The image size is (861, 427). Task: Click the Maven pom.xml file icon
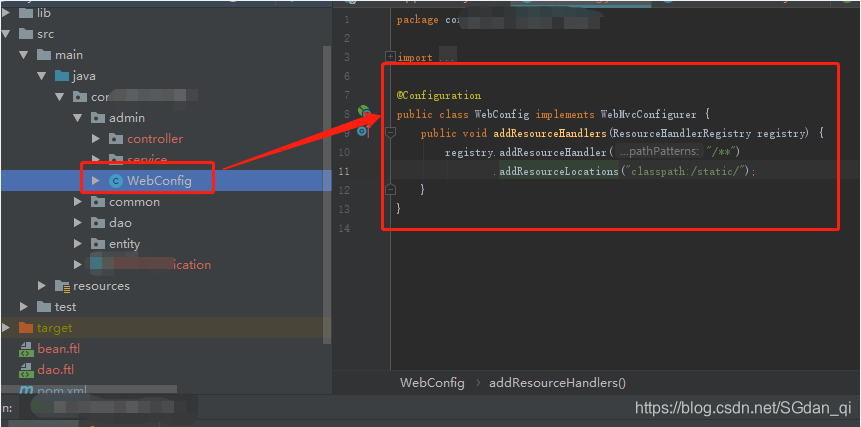tap(26, 391)
